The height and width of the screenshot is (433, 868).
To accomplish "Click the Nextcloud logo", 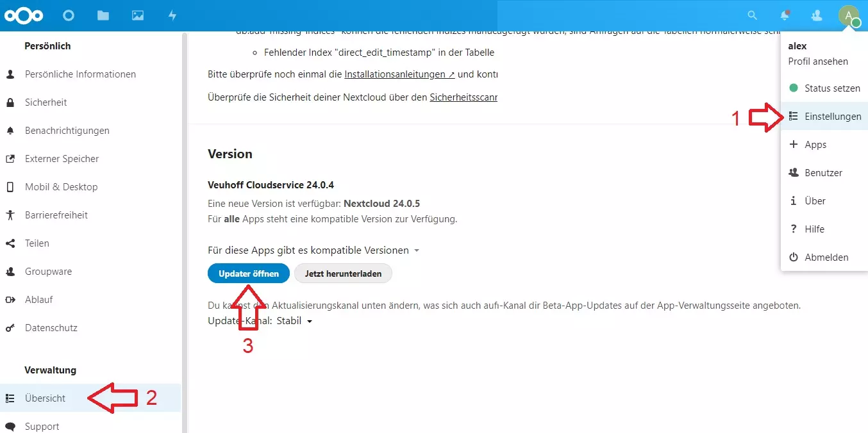I will 24,15.
